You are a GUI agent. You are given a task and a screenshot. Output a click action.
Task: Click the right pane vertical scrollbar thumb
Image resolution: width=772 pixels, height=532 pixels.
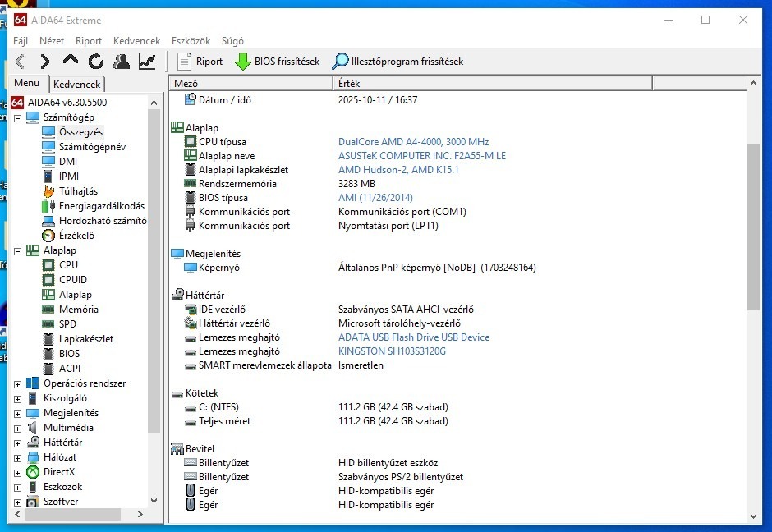pyautogui.click(x=753, y=227)
